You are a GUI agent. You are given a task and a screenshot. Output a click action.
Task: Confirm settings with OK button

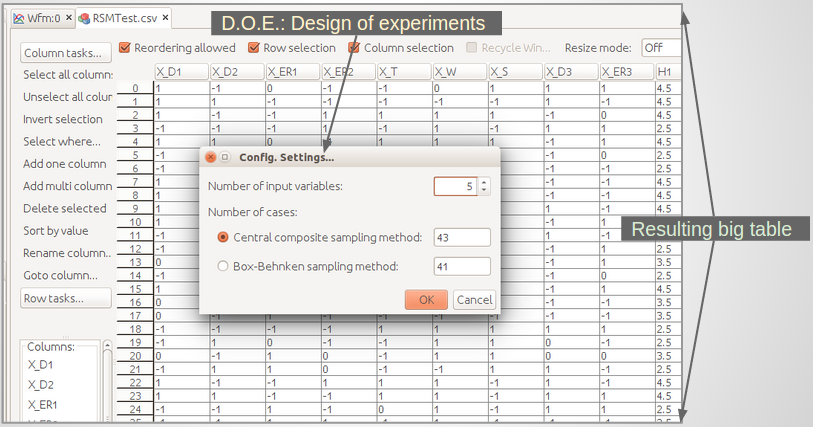pyautogui.click(x=426, y=299)
